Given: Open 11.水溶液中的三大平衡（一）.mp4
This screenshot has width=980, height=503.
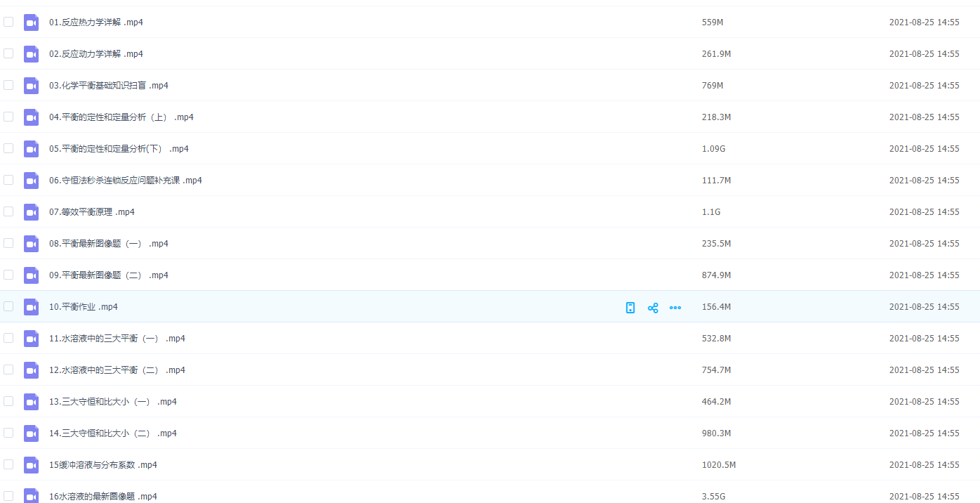Looking at the screenshot, I should coord(117,339).
